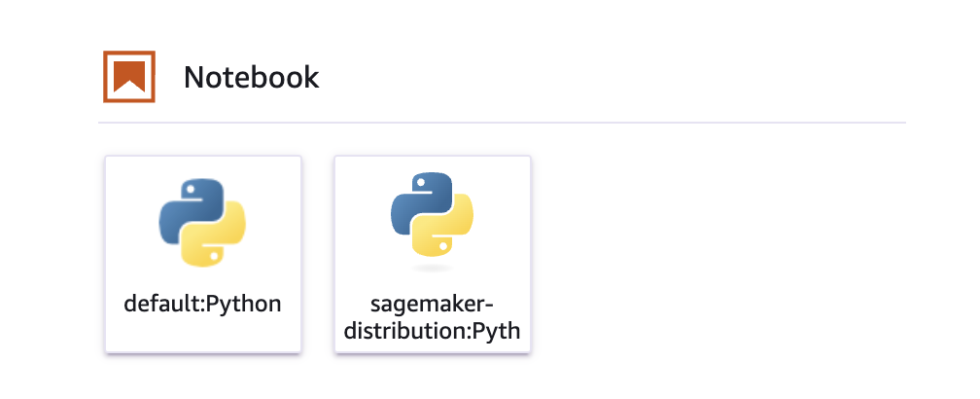Open the sagemaker-distribution launcher card

(432, 253)
